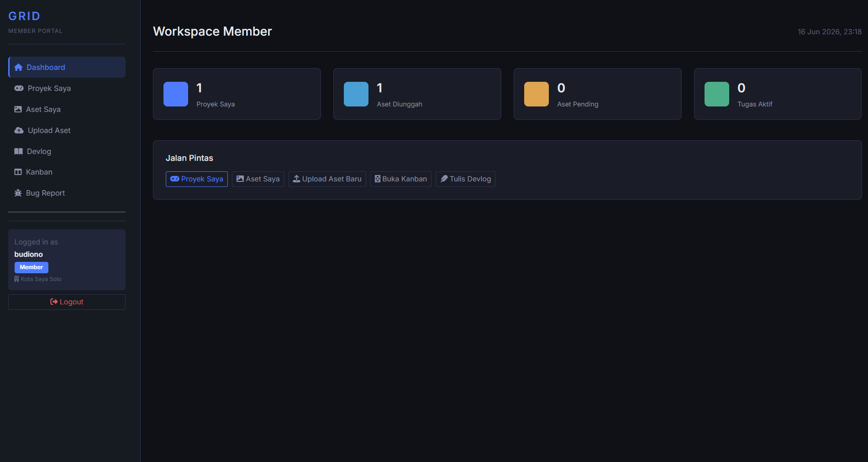Image resolution: width=868 pixels, height=462 pixels.
Task: Go to Aset Saya in sidebar
Action: (67, 109)
